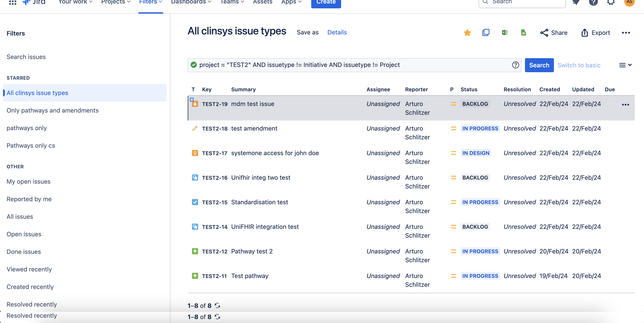Click Switch to basic link

click(x=579, y=65)
